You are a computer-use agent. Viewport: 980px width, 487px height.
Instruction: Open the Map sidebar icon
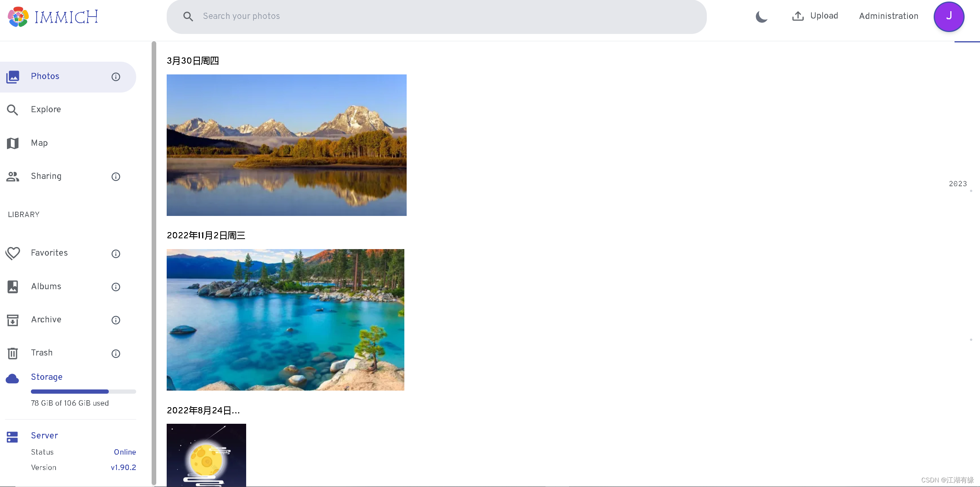[x=13, y=143]
